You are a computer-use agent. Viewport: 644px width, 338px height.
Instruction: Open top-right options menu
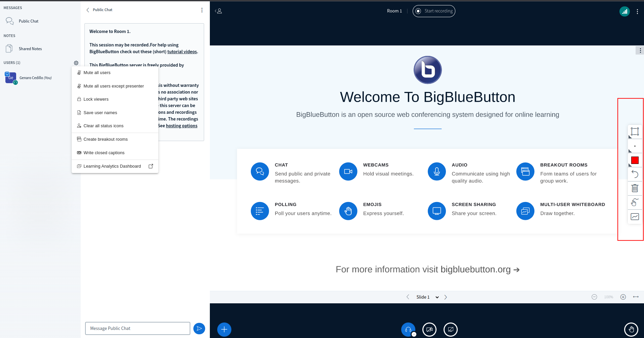tap(637, 11)
